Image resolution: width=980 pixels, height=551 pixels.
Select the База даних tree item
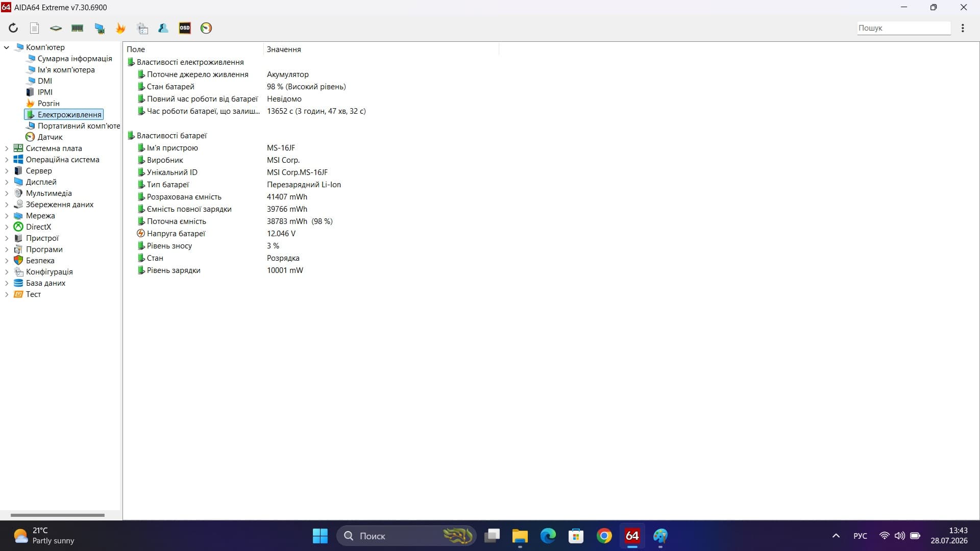coord(45,283)
